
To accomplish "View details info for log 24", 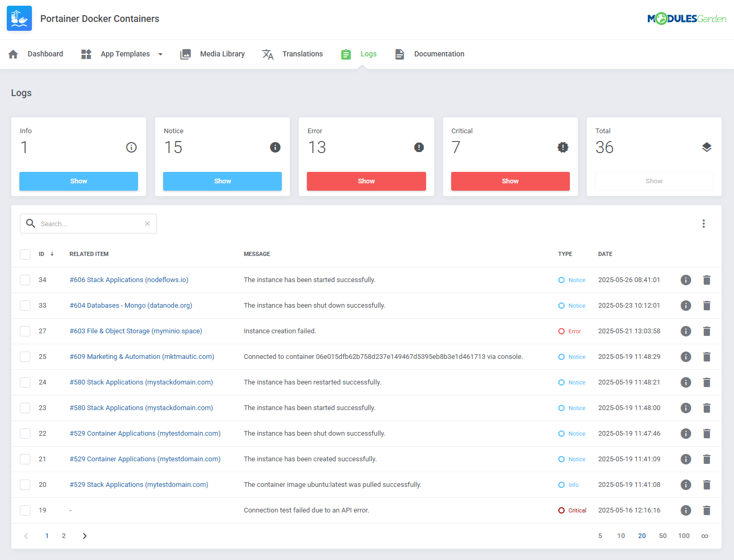I will 686,382.
